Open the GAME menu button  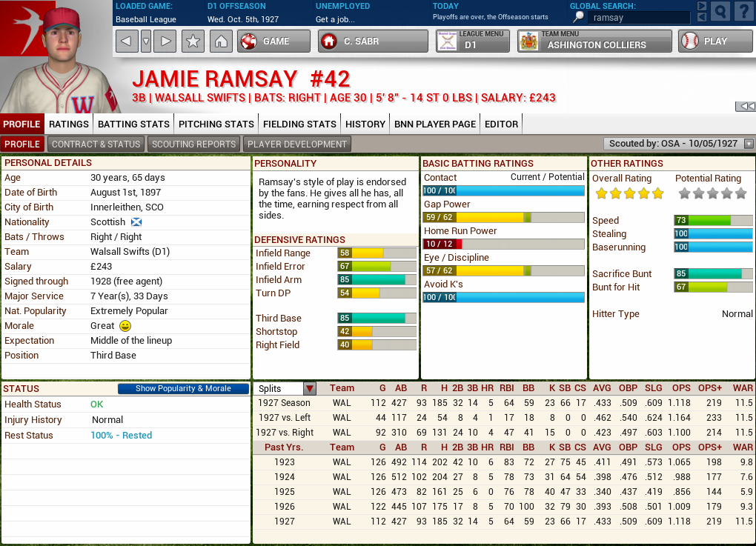(273, 41)
